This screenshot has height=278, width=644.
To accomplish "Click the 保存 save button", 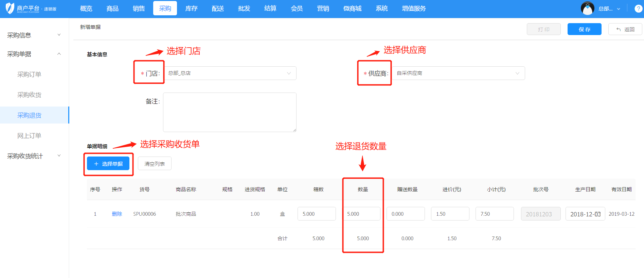I will click(584, 29).
